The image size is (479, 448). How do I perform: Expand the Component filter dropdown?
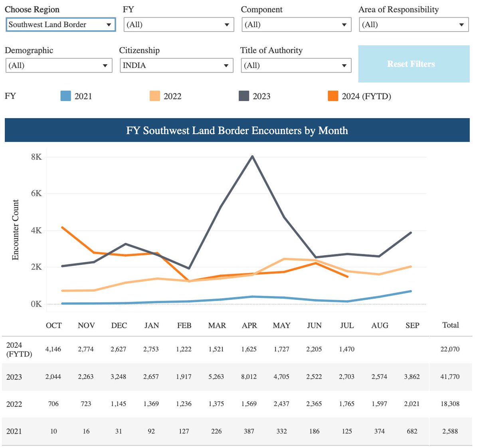(x=296, y=25)
